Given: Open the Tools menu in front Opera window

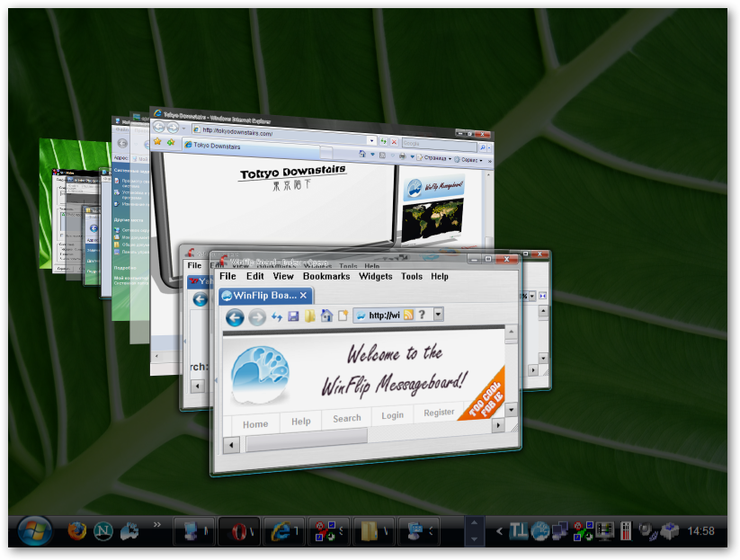Looking at the screenshot, I should pos(412,277).
